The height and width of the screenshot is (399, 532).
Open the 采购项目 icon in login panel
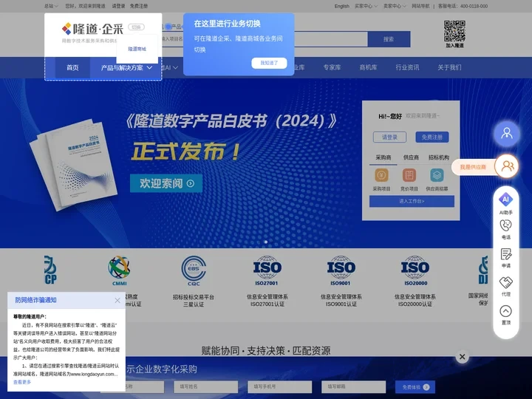381,176
